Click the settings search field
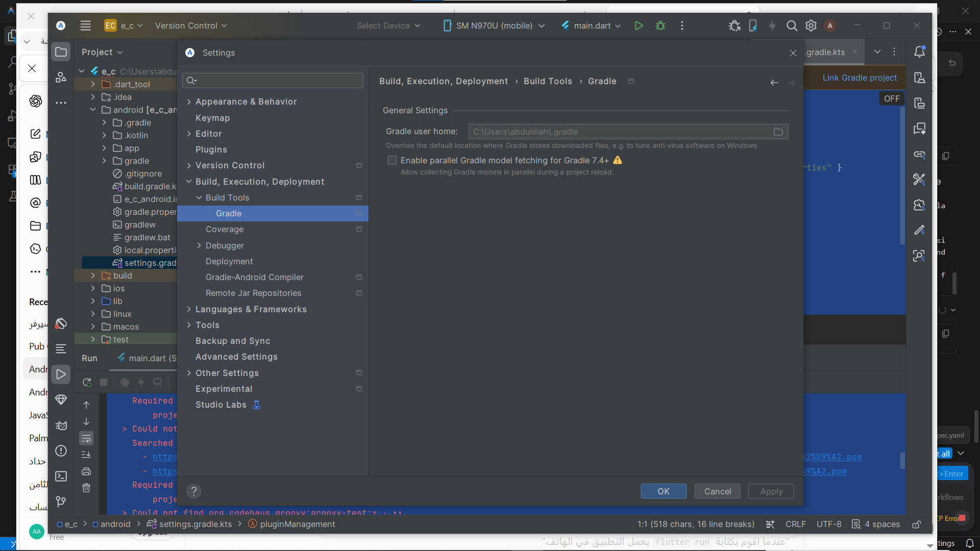Image resolution: width=980 pixels, height=551 pixels. point(273,81)
